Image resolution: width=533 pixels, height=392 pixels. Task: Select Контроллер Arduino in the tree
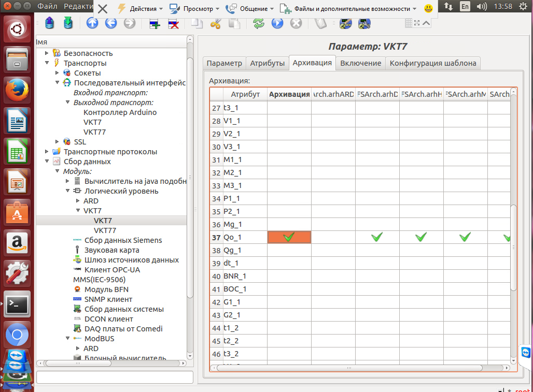[x=120, y=112]
